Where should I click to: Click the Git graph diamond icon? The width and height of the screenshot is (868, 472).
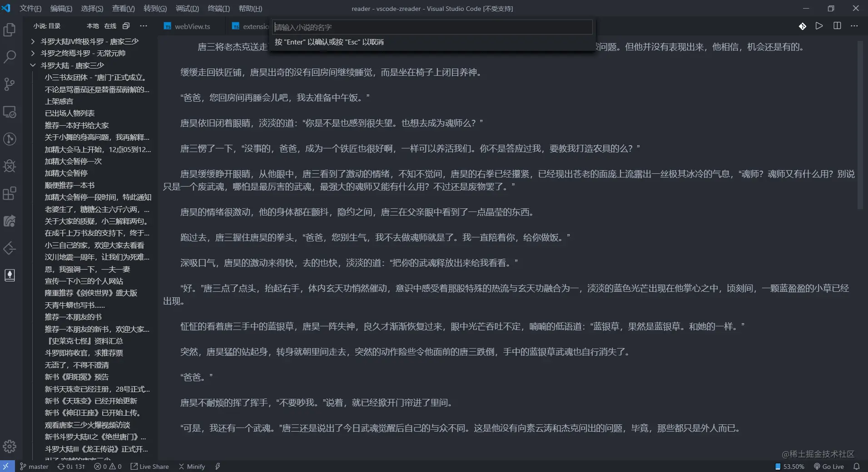coord(802,26)
